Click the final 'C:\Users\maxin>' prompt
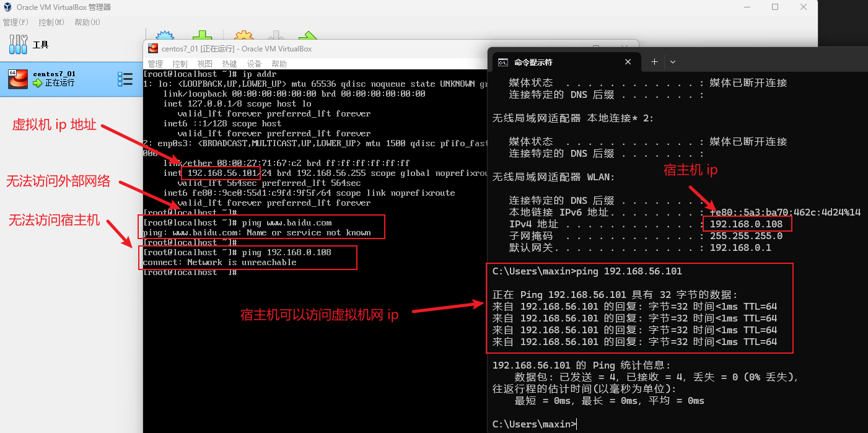This screenshot has height=433, width=868. pyautogui.click(x=533, y=424)
